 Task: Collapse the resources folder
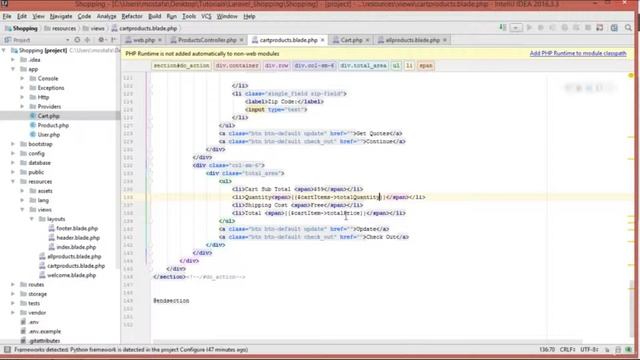point(13,182)
